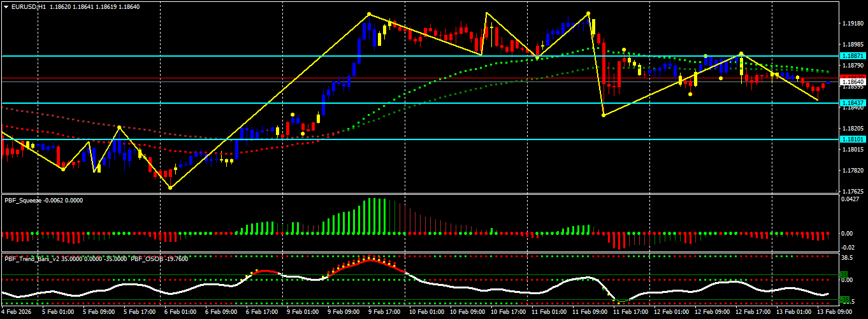
Task: Click the chart shift marker at price scale bottom
Action: [837, 191]
